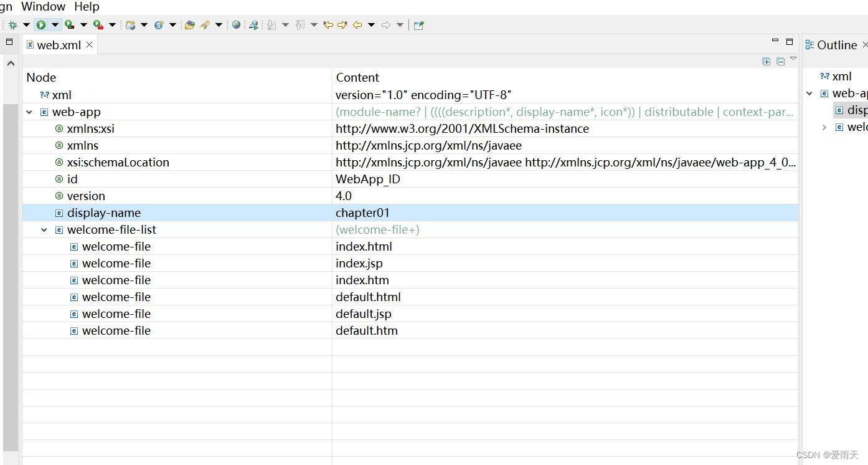Click the Forward navigation arrow icon
Image resolution: width=868 pixels, height=465 pixels.
tap(384, 24)
